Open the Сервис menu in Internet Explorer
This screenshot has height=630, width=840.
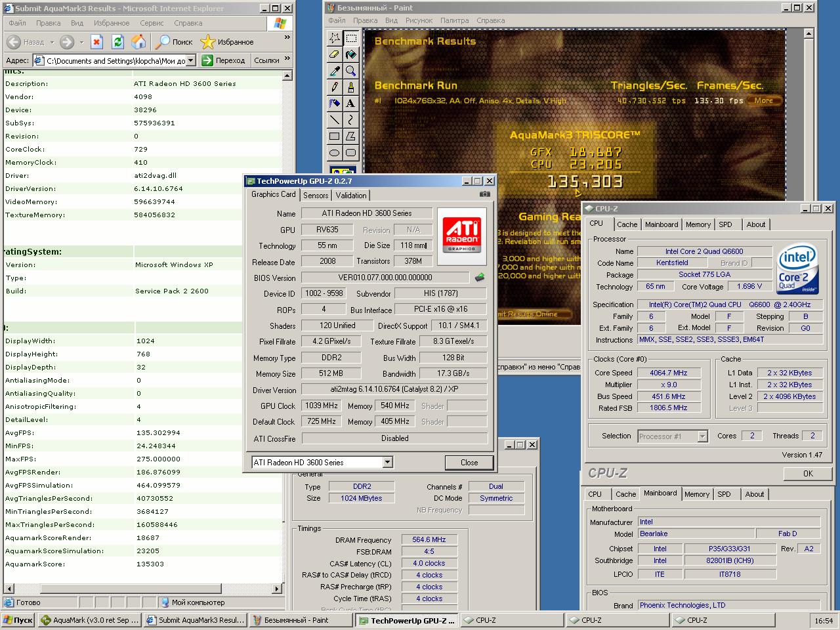pyautogui.click(x=152, y=23)
